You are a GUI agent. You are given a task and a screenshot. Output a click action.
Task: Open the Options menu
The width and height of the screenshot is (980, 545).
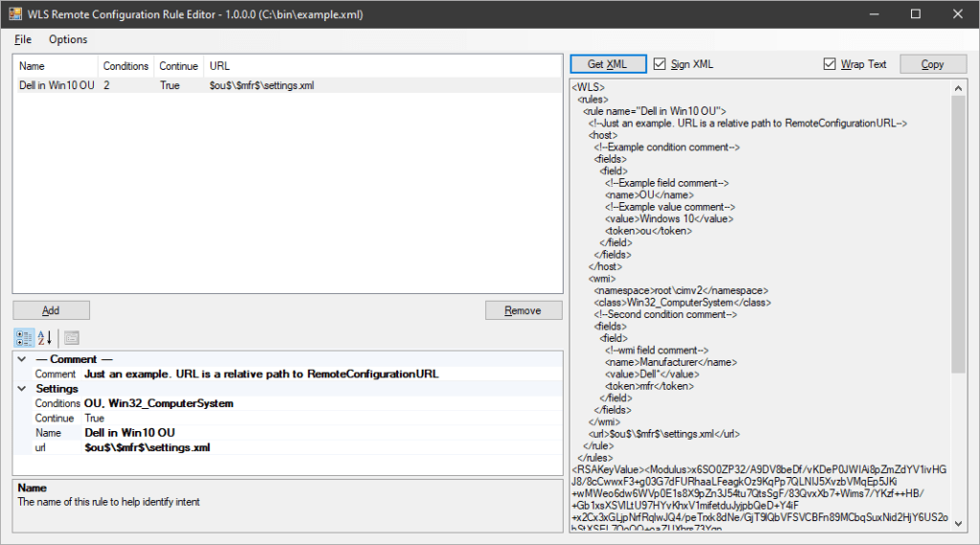pos(68,39)
